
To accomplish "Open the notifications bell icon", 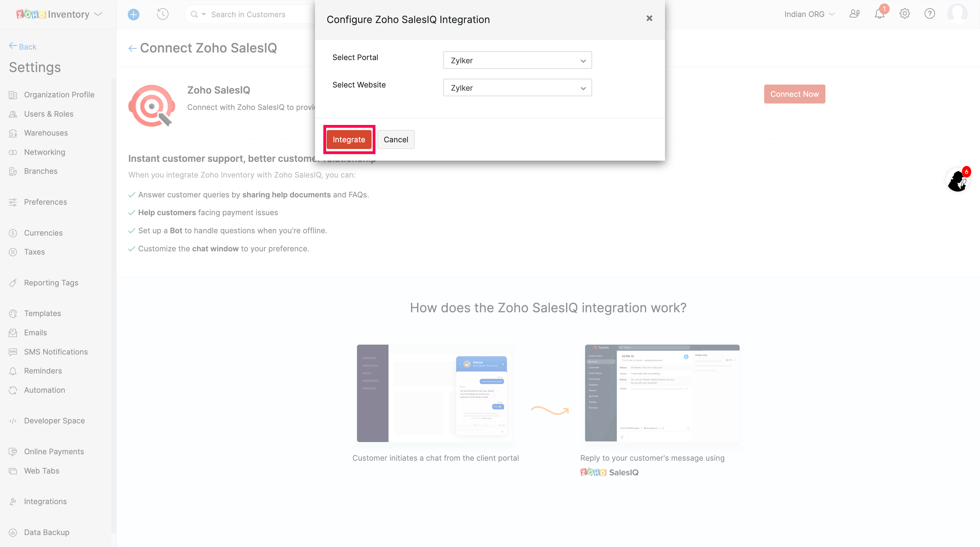I will pyautogui.click(x=879, y=14).
